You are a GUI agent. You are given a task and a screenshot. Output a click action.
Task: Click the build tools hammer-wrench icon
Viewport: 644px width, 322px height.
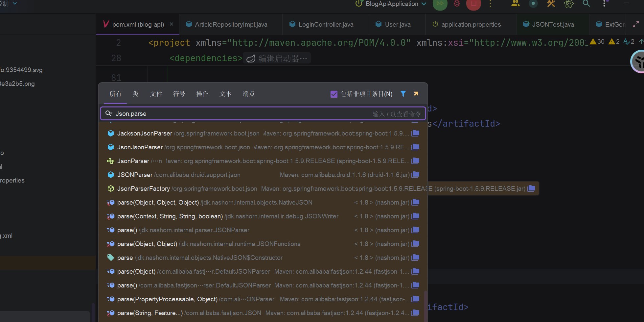tap(551, 4)
